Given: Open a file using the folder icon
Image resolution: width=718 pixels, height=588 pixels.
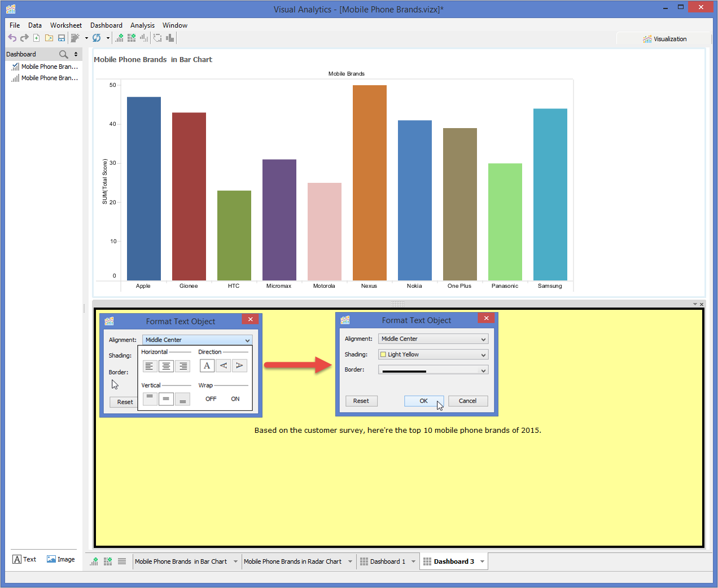Looking at the screenshot, I should coord(49,38).
